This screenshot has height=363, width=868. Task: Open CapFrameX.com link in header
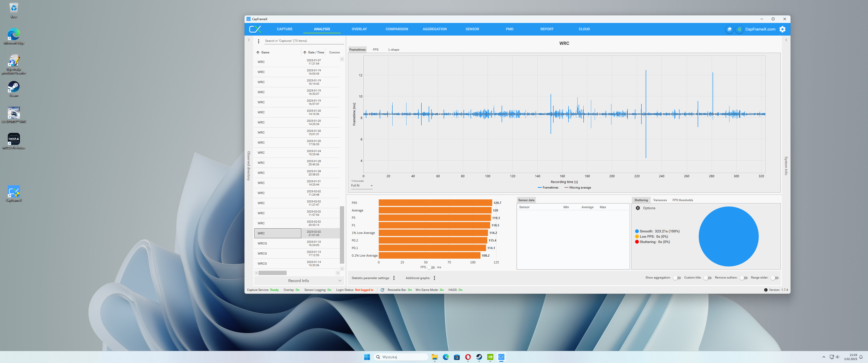tap(760, 29)
